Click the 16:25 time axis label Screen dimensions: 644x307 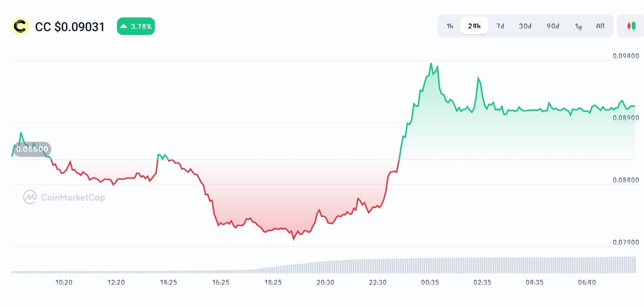[x=221, y=282]
